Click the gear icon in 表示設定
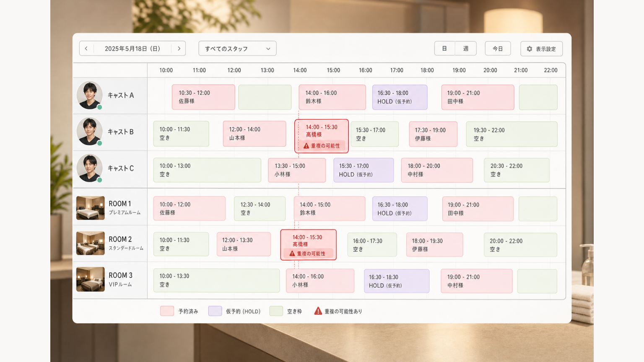This screenshot has width=644, height=362. (x=530, y=49)
